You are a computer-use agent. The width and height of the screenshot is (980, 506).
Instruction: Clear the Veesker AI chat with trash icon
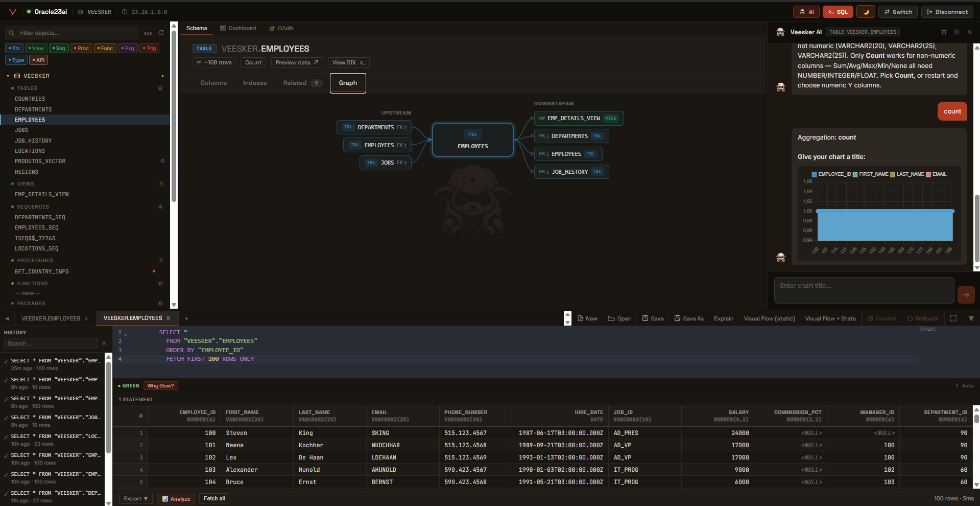pyautogui.click(x=944, y=32)
